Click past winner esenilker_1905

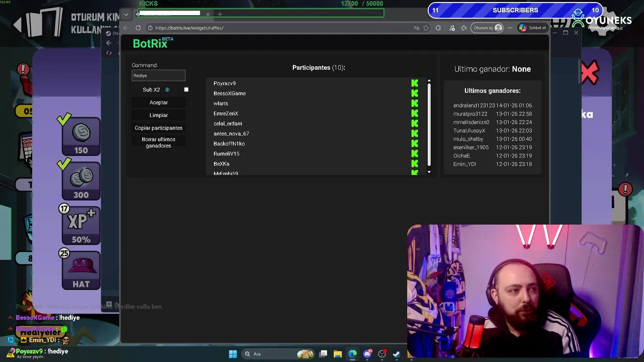(471, 147)
